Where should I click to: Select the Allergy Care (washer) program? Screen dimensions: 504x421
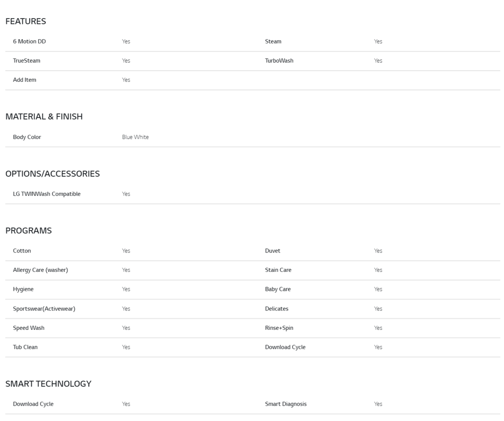pyautogui.click(x=40, y=270)
